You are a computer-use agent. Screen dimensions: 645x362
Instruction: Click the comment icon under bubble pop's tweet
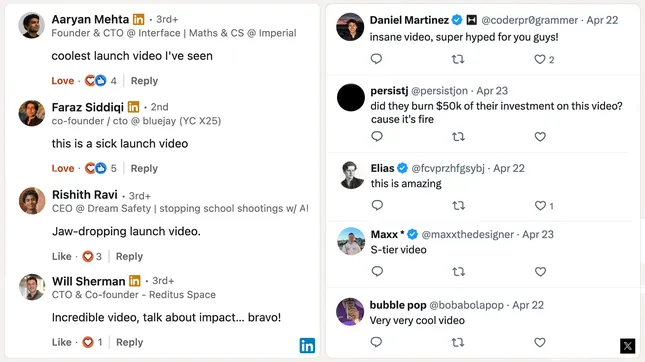pyautogui.click(x=376, y=342)
